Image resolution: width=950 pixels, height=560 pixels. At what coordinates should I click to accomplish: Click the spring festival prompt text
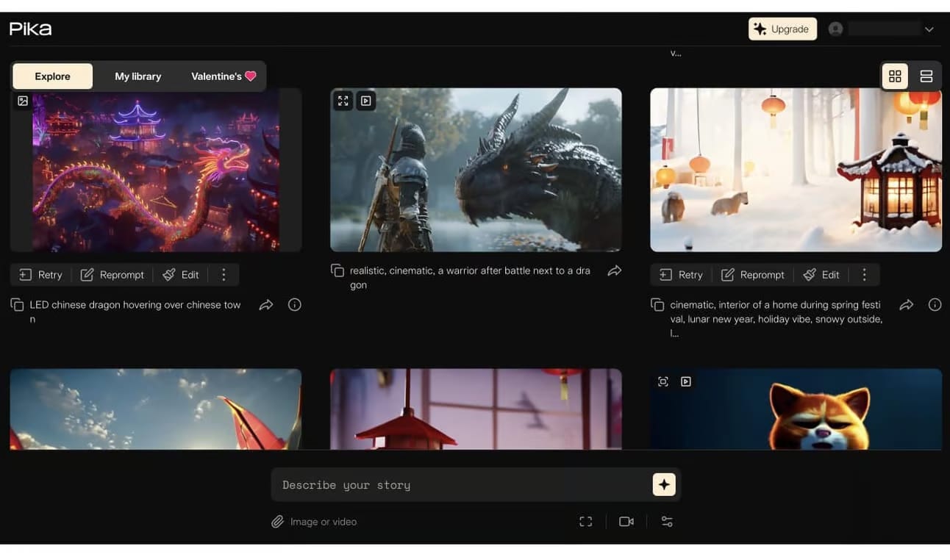(776, 319)
